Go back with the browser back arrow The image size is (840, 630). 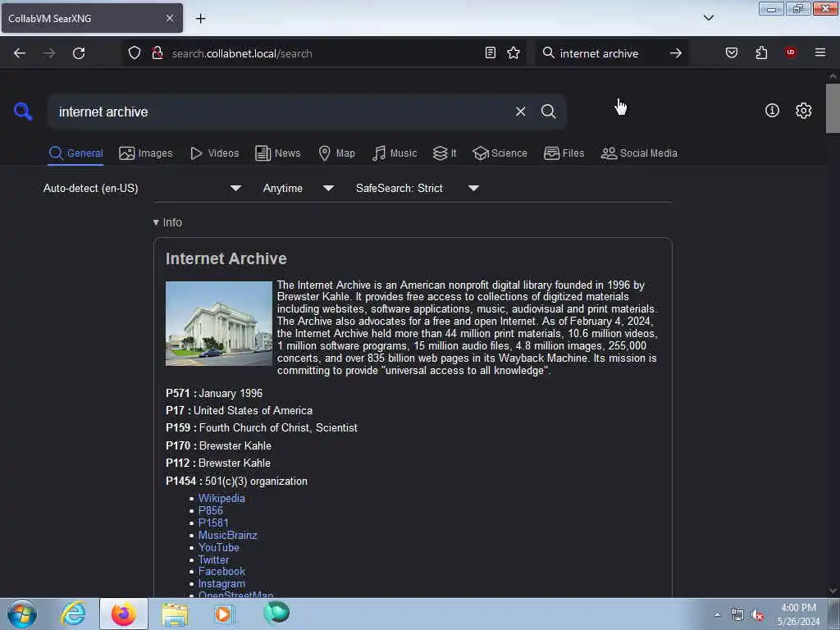20,53
